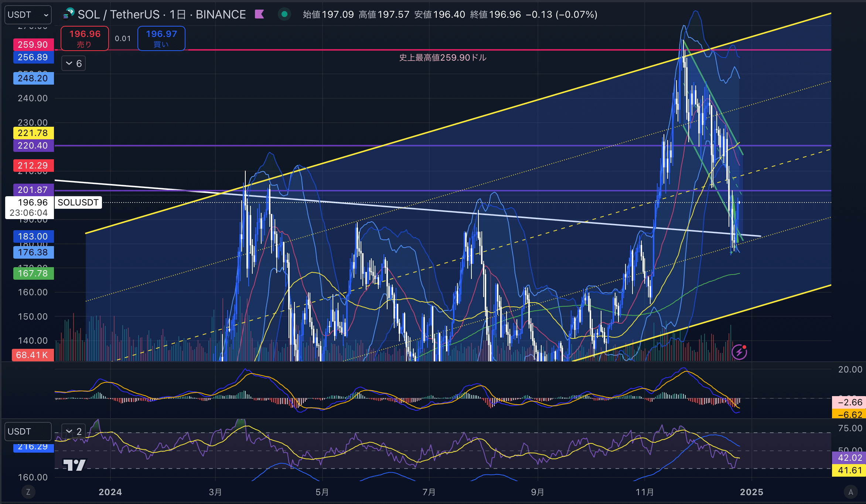
Task: Expand the 6 indicators legend chevron
Action: coord(74,64)
